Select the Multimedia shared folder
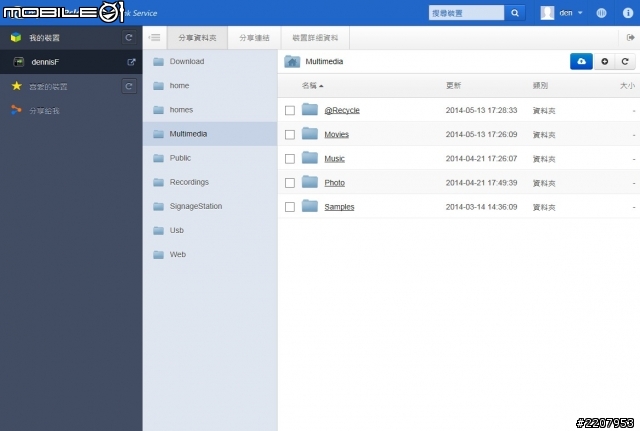 pyautogui.click(x=210, y=134)
